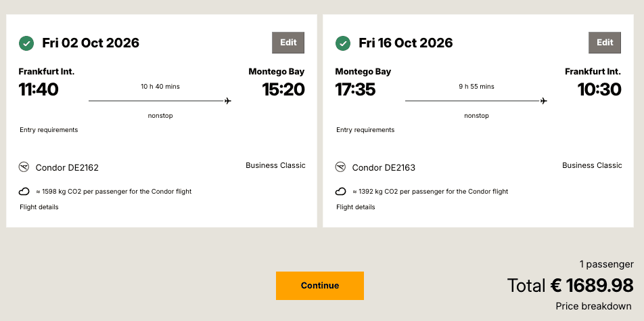Image resolution: width=644 pixels, height=321 pixels.
Task: Click the Total € 1689.98 amount
Action: [570, 285]
